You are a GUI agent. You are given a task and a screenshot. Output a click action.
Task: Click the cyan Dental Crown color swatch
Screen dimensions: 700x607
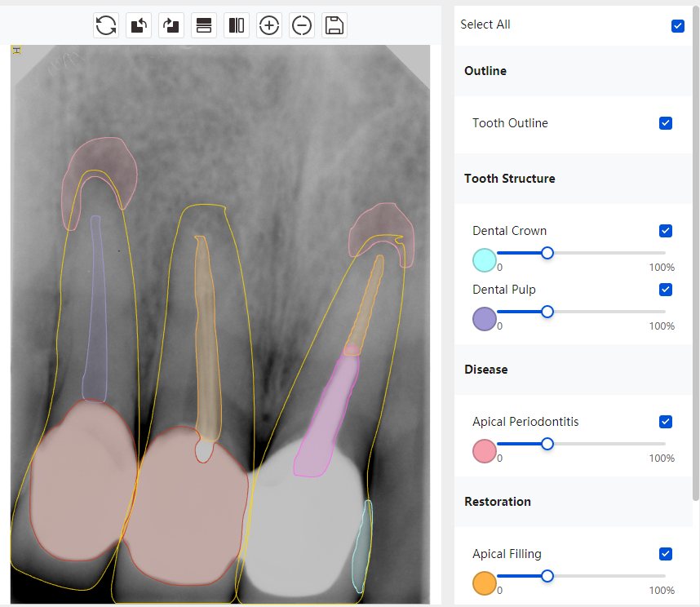(485, 260)
